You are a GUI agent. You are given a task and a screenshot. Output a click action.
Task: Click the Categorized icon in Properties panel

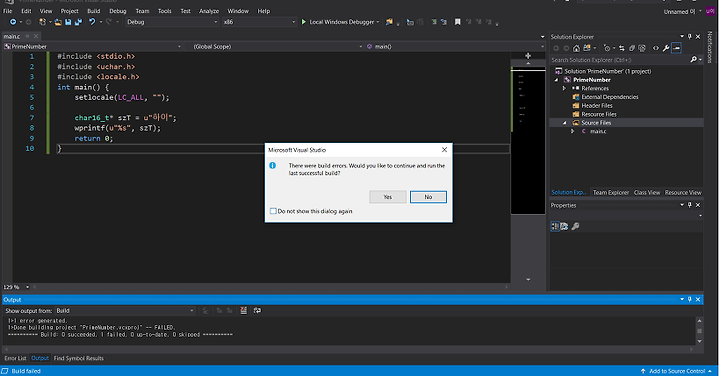coord(555,226)
